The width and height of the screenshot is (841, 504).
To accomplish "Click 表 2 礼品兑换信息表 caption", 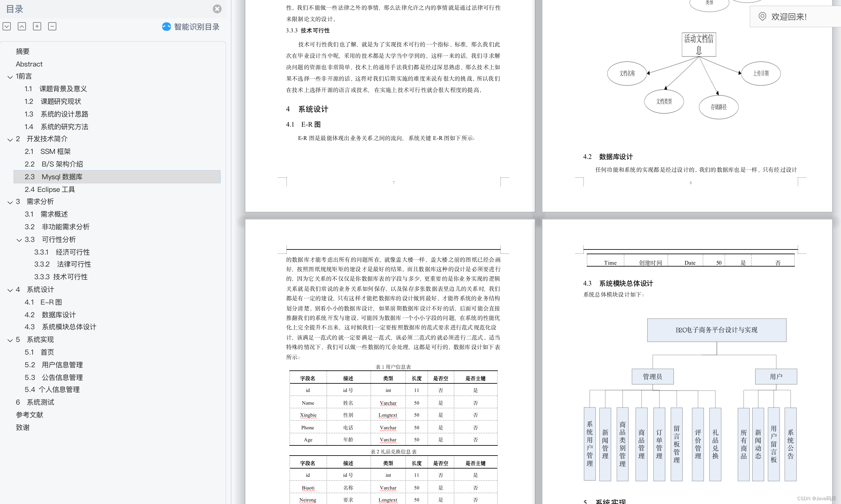I will point(393,452).
